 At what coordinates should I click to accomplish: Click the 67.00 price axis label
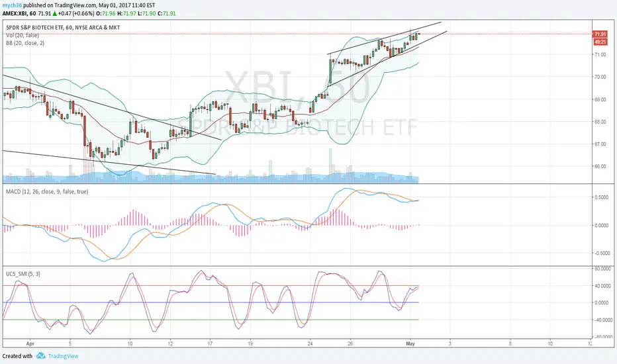[x=600, y=144]
